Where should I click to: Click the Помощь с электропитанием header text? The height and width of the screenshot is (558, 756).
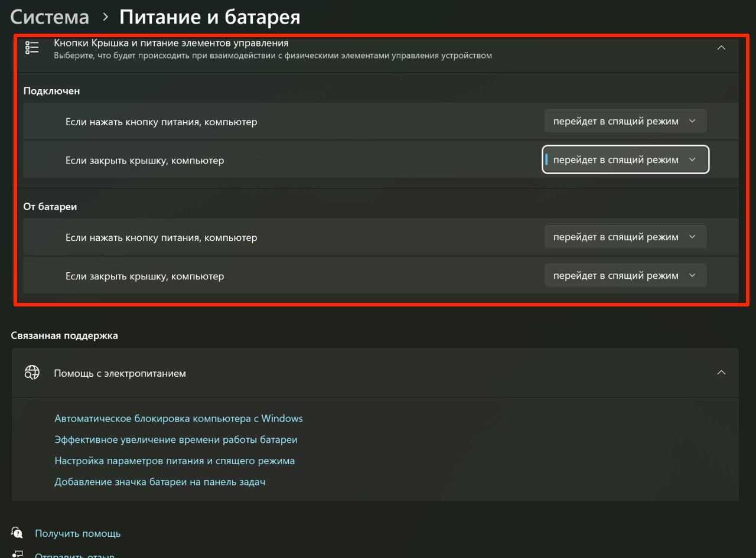tap(120, 373)
